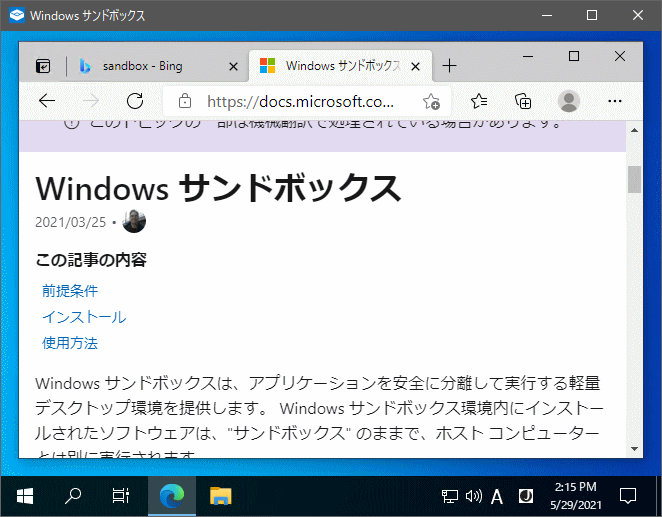Click the 2021/03/25 date text
Image resolution: width=662 pixels, height=517 pixels.
pyautogui.click(x=71, y=222)
